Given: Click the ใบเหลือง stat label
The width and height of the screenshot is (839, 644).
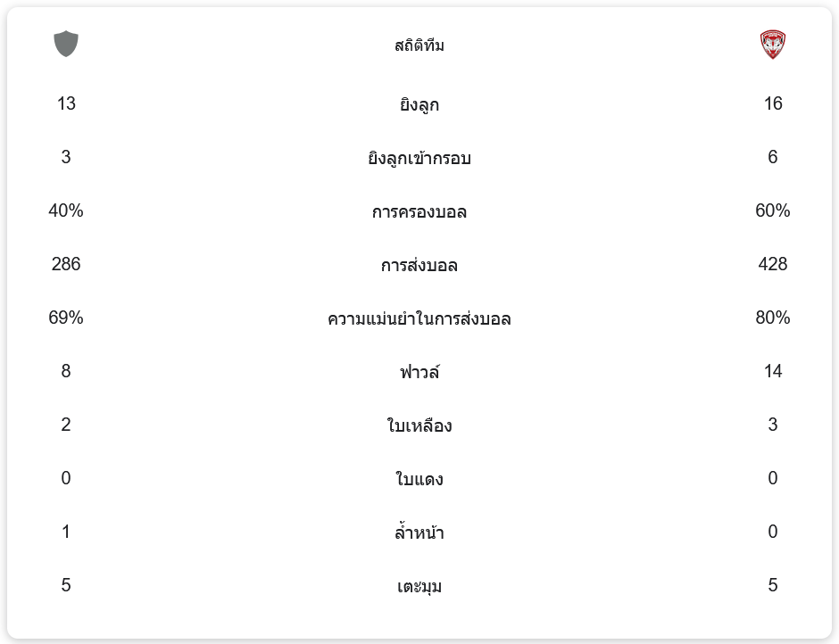Looking at the screenshot, I should (419, 426).
